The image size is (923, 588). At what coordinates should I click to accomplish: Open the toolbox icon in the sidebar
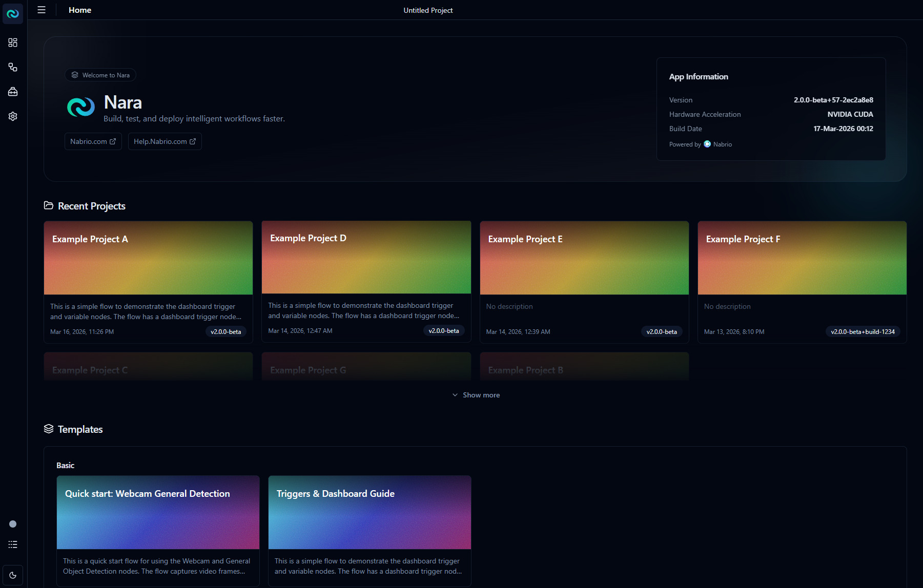[x=13, y=92]
